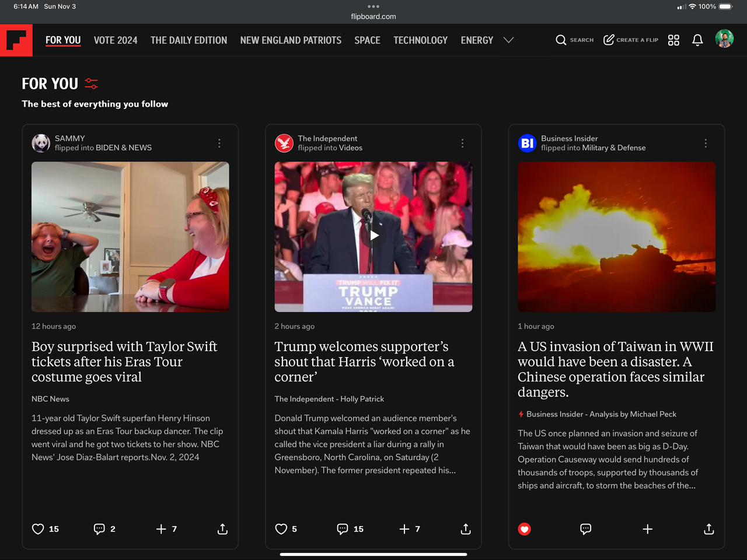This screenshot has height=560, width=747.
Task: Open the boy and mom thumbnail image
Action: click(x=130, y=237)
